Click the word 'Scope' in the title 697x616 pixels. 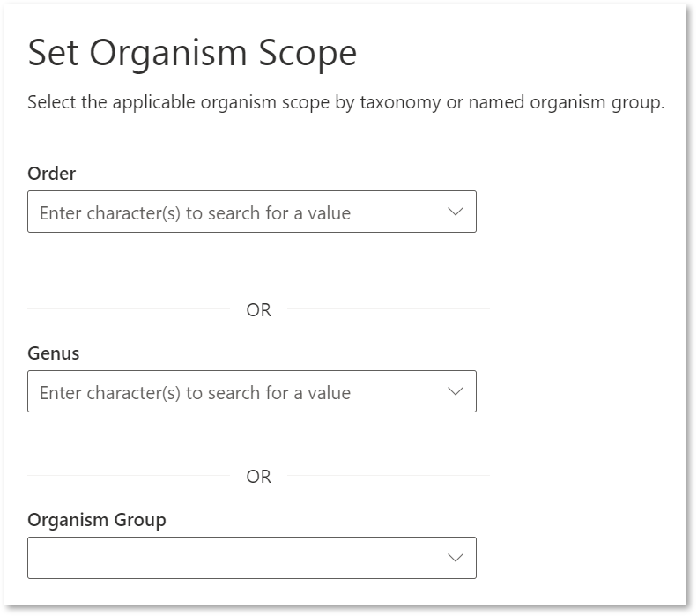308,55
